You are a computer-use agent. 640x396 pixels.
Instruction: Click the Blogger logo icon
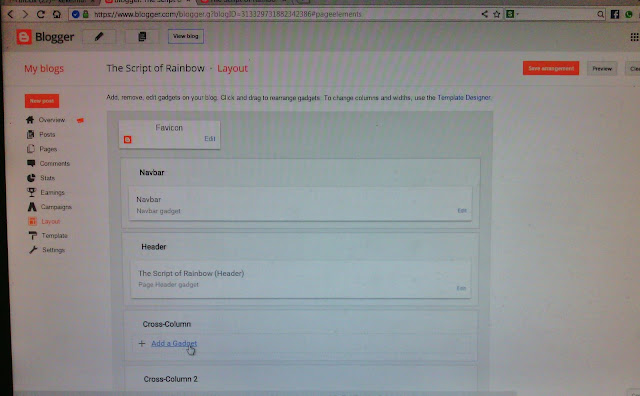coord(24,37)
